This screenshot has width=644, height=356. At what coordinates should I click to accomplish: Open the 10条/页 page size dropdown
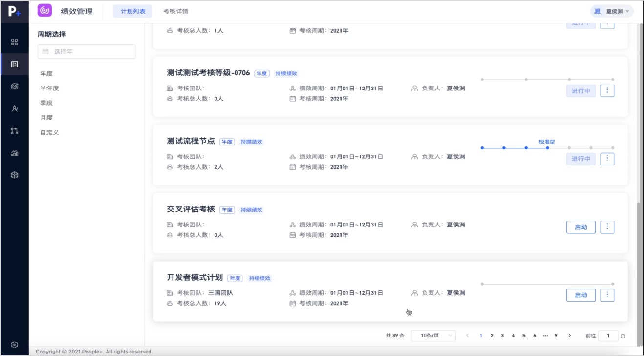(x=433, y=335)
